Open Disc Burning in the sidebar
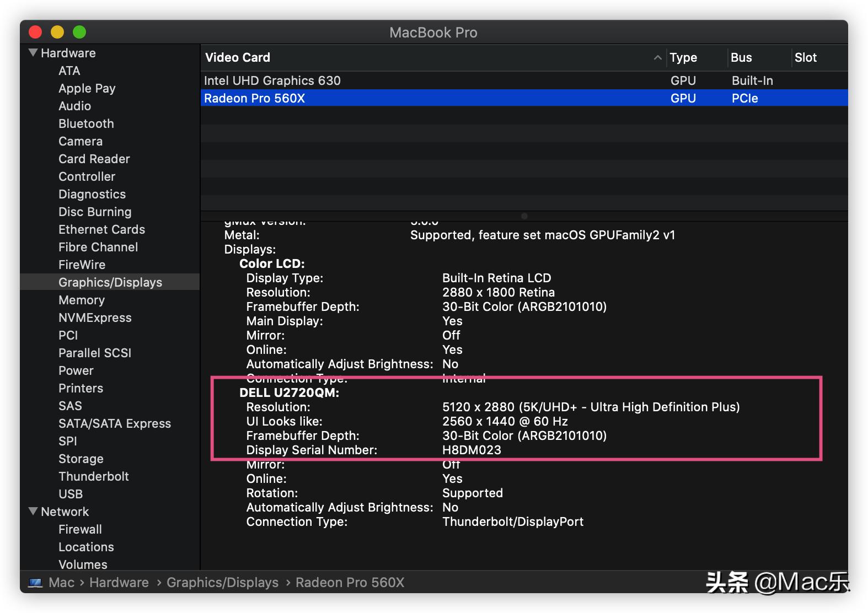Image resolution: width=868 pixels, height=613 pixels. 95,212
